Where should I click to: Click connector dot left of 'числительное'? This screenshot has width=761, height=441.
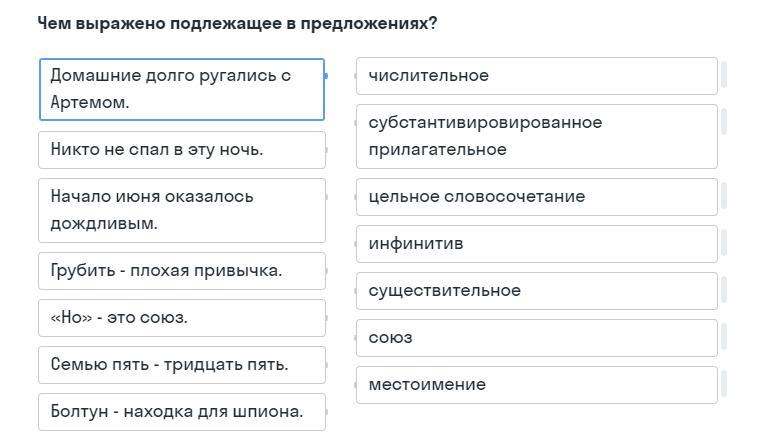pyautogui.click(x=356, y=76)
